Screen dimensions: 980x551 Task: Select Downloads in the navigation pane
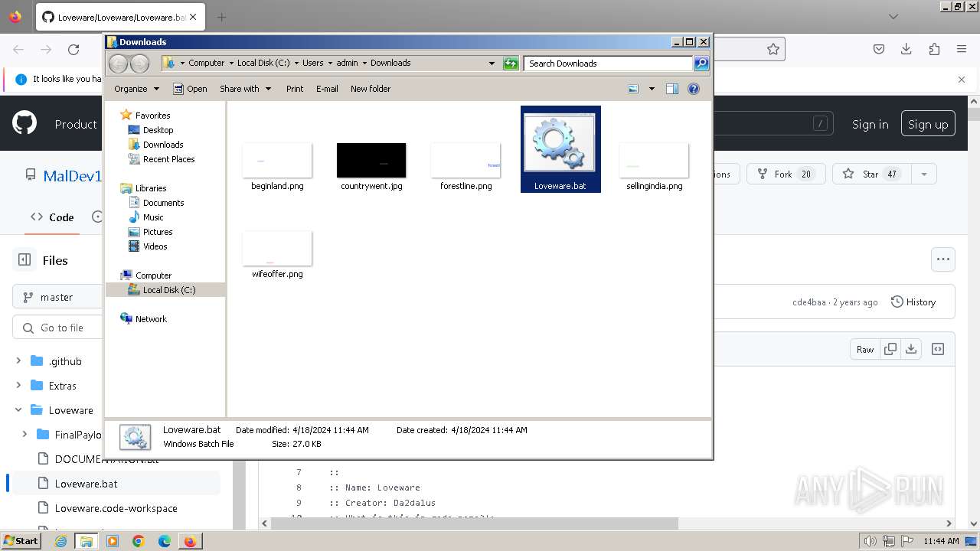[163, 145]
